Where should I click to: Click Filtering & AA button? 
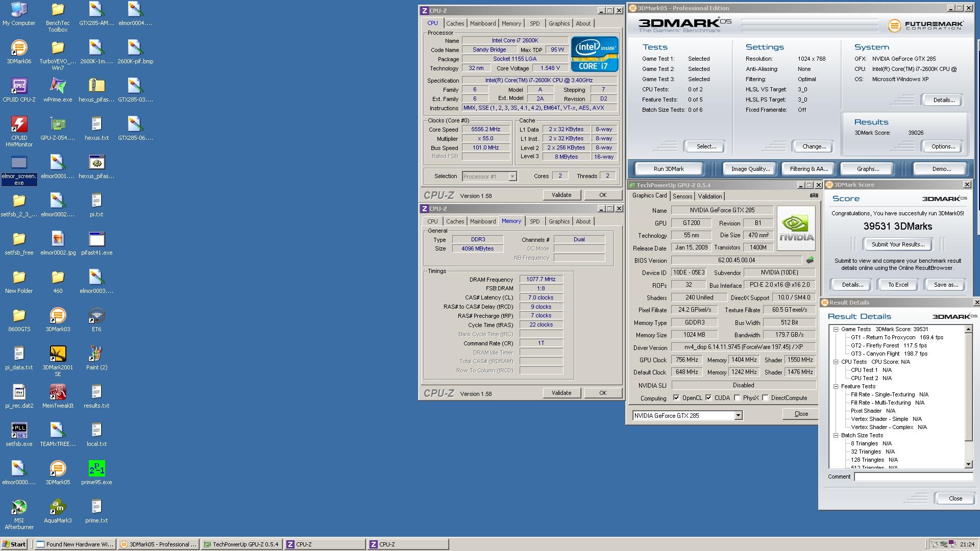click(x=809, y=169)
